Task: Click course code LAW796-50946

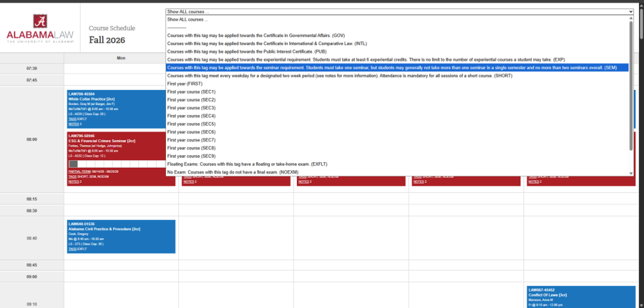Action: tap(81, 136)
